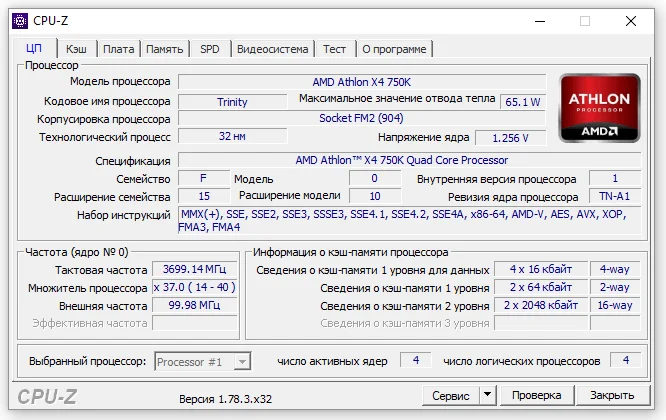This screenshot has width=666, height=420.
Task: Open the Память tab
Action: coord(164,49)
